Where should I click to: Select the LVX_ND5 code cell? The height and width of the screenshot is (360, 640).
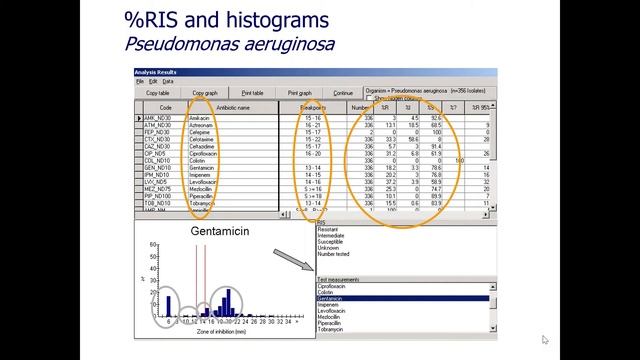(x=165, y=182)
